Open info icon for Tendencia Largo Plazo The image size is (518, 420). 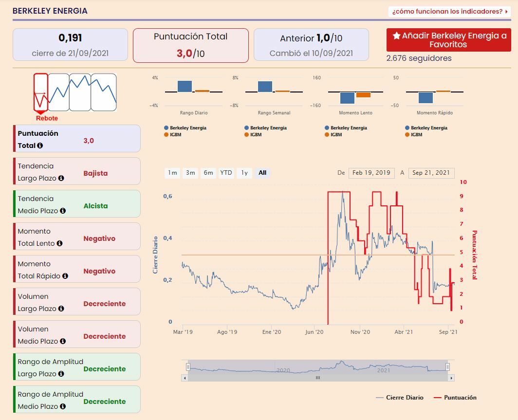(61, 178)
